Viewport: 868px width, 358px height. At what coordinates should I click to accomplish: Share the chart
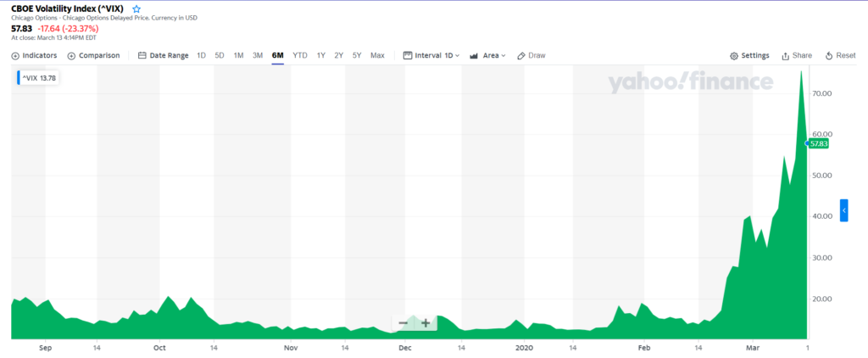pyautogui.click(x=797, y=55)
